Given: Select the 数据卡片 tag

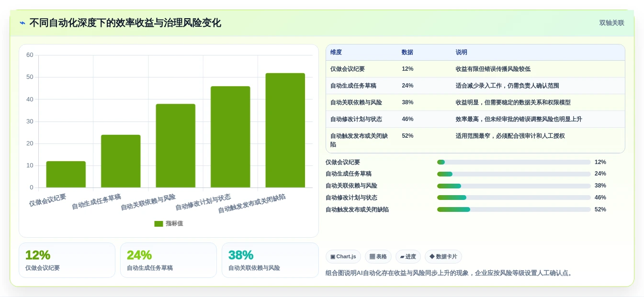Looking at the screenshot, I should tap(443, 257).
